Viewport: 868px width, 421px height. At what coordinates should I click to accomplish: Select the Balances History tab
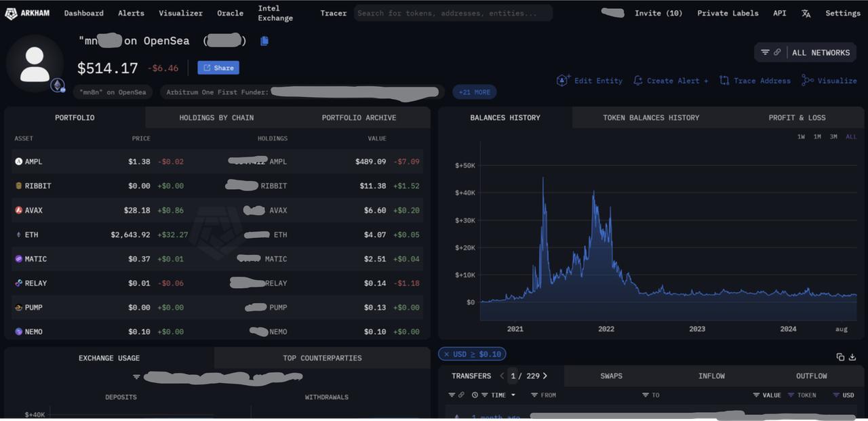pyautogui.click(x=505, y=117)
